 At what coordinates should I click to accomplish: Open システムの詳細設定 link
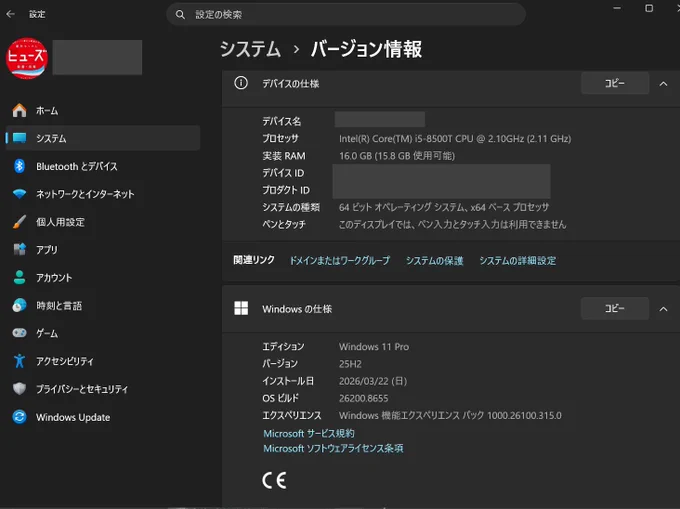[517, 261]
